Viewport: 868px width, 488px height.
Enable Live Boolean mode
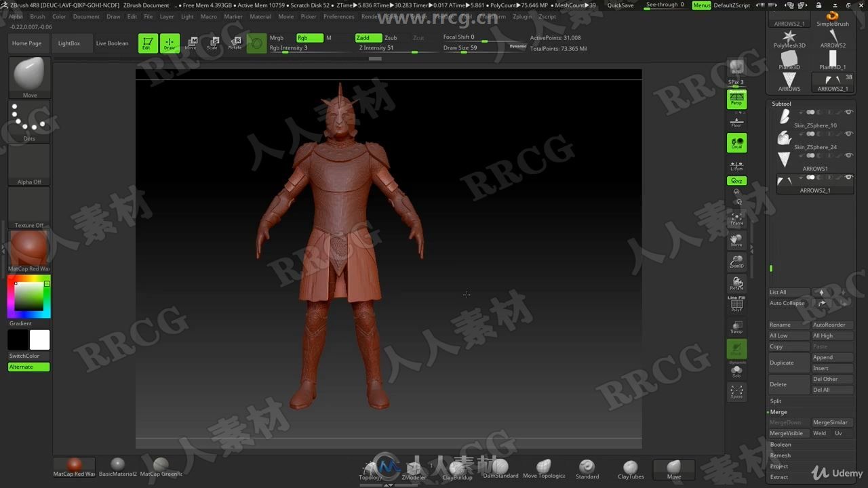point(112,43)
